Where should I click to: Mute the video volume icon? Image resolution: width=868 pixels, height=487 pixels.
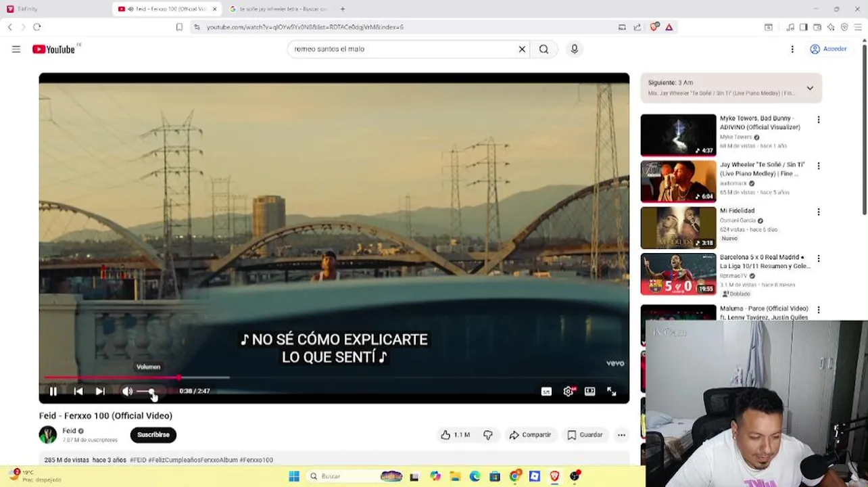tap(127, 391)
